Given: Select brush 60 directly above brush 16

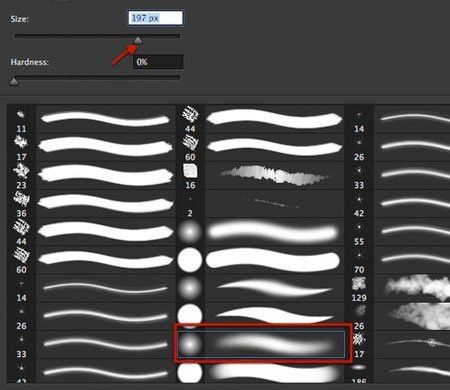Looking at the screenshot, I should pyautogui.click(x=260, y=147).
